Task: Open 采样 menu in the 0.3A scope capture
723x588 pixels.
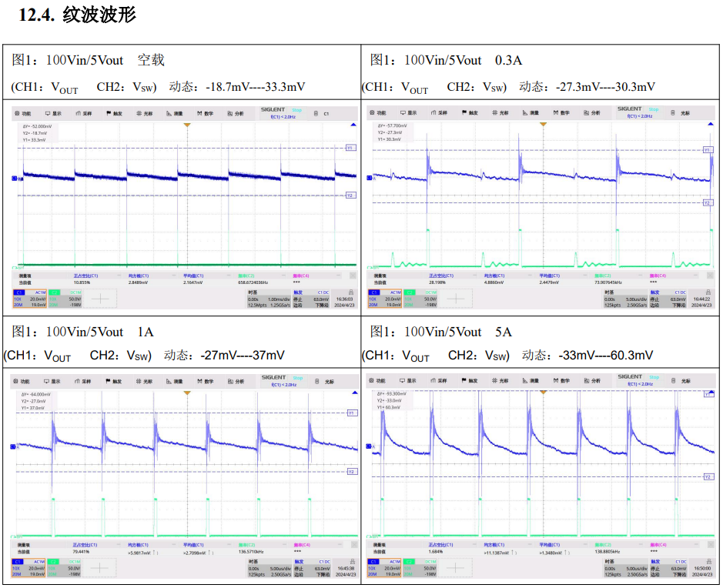Action: click(x=439, y=113)
